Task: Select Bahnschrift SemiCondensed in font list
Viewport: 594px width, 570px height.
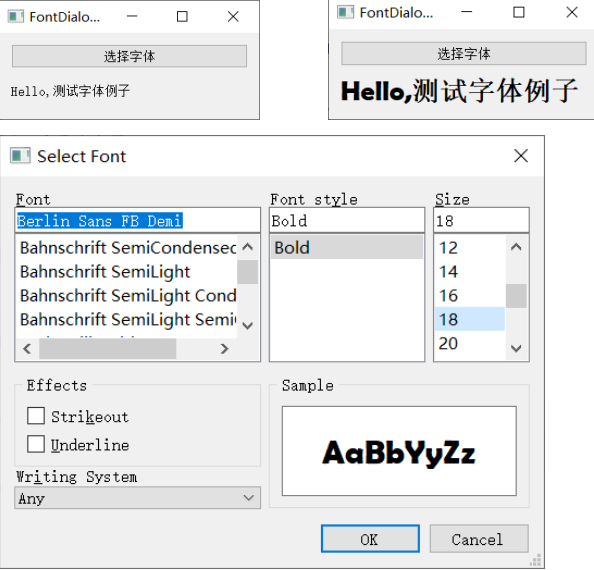Action: pyautogui.click(x=128, y=247)
